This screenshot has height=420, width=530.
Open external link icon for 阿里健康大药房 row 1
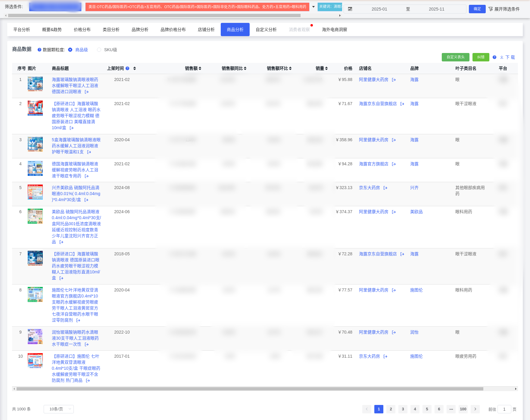point(394,80)
